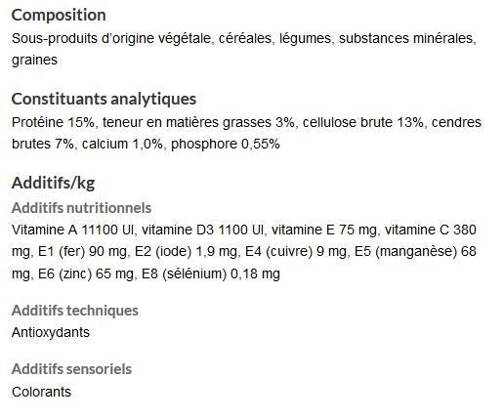Click the text E8 (sélénium) 0,18 mg
The image size is (504, 420).
pos(211,273)
